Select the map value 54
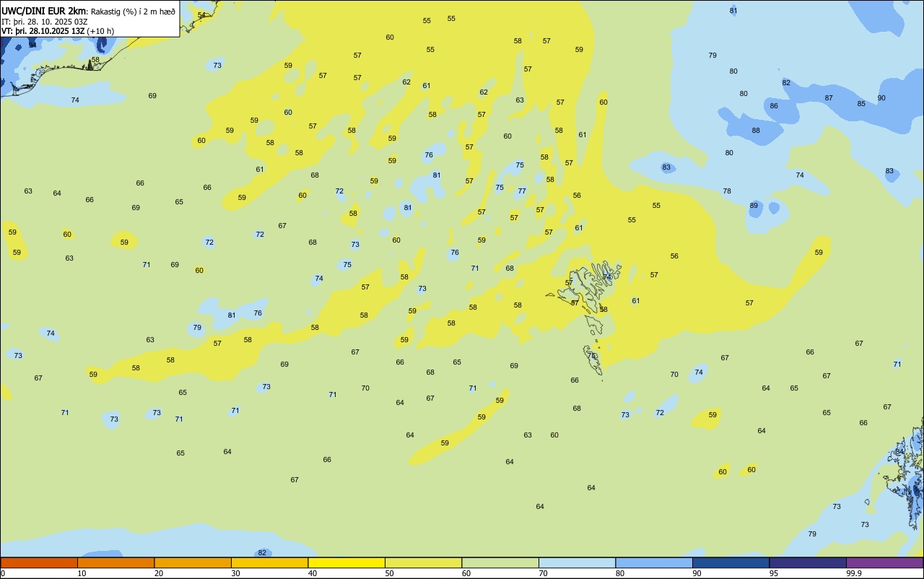924x579 pixels. click(x=201, y=15)
